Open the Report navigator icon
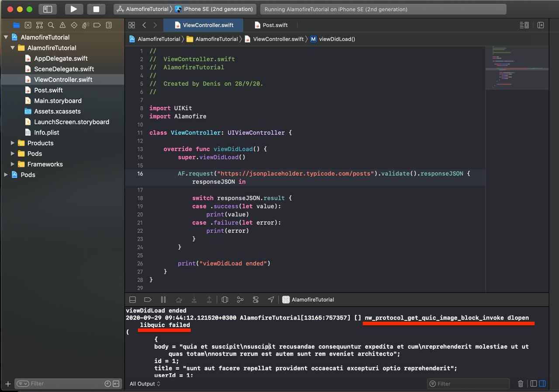This screenshot has width=559, height=392. [109, 25]
